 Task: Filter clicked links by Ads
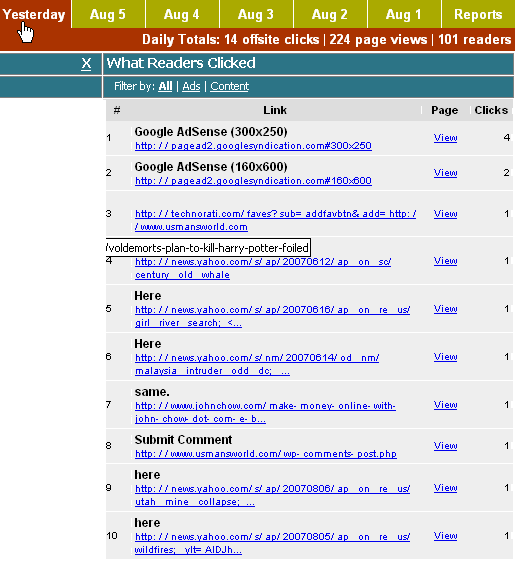191,86
